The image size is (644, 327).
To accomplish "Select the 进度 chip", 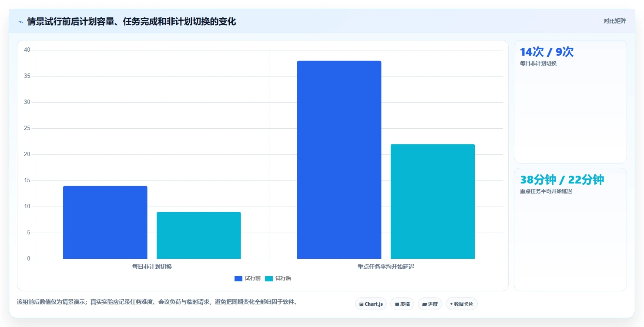I will click(430, 304).
